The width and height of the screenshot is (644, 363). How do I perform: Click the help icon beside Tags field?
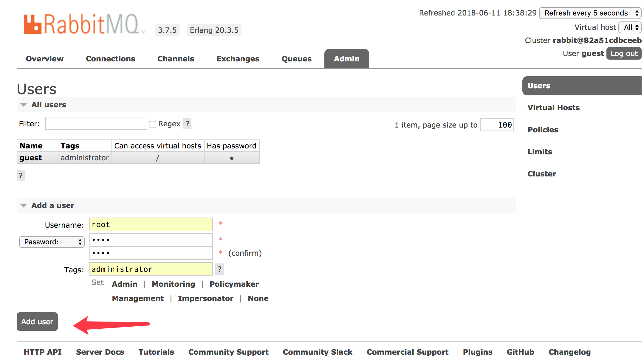tap(220, 269)
